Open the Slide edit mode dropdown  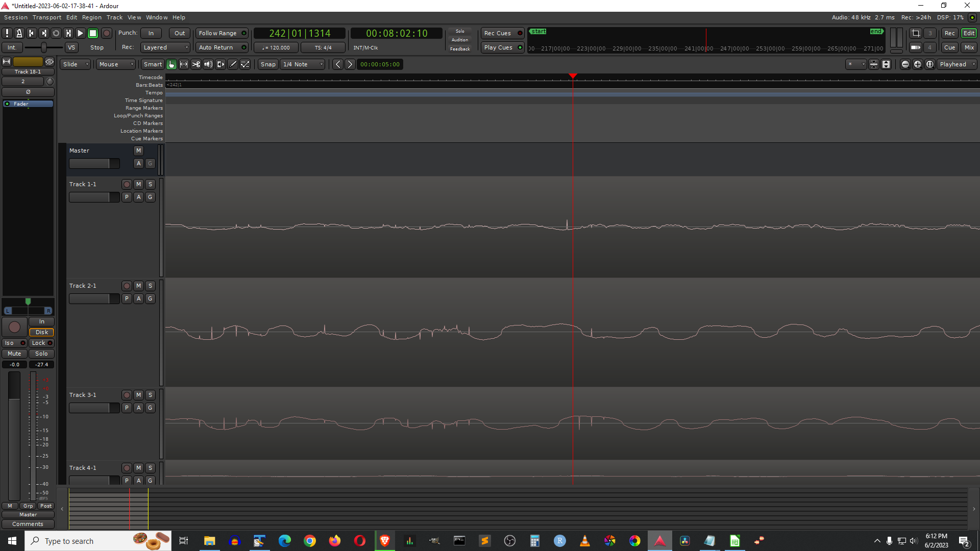[x=75, y=64]
